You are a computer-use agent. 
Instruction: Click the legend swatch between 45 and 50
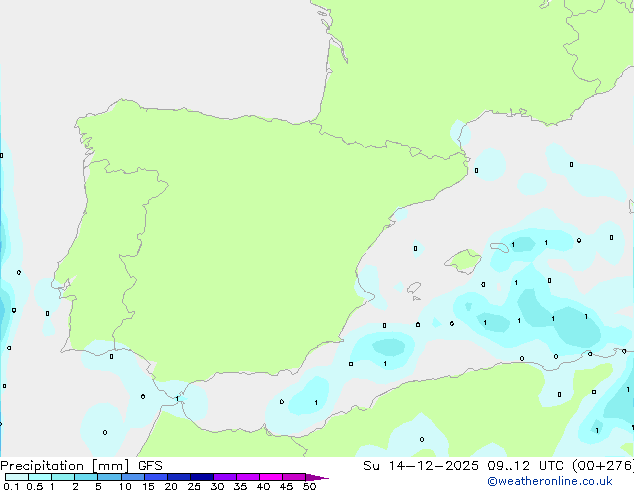(294, 477)
